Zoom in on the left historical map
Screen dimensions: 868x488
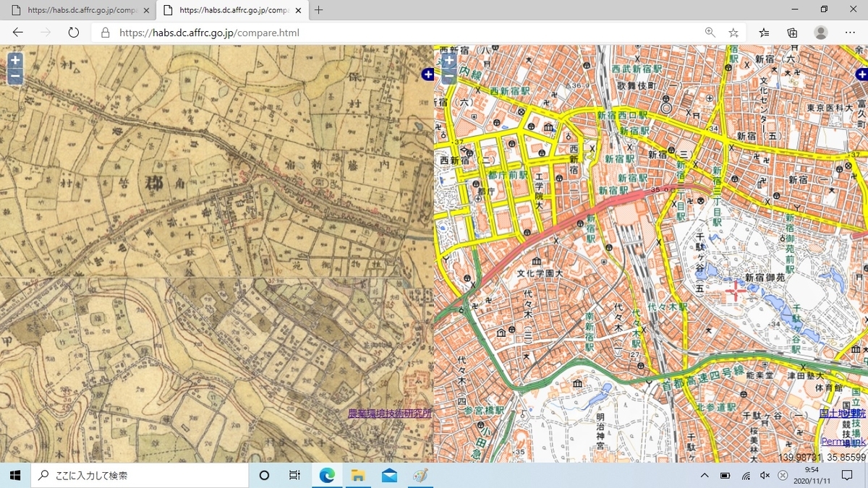15,61
